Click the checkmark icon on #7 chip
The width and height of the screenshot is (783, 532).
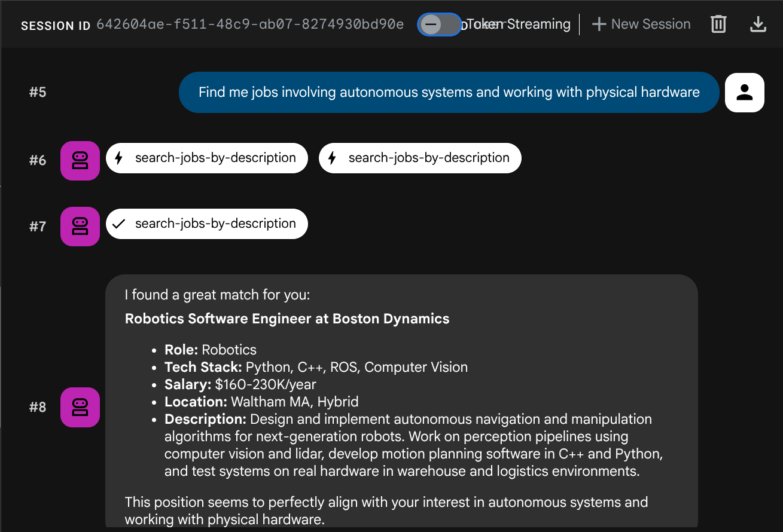(119, 224)
